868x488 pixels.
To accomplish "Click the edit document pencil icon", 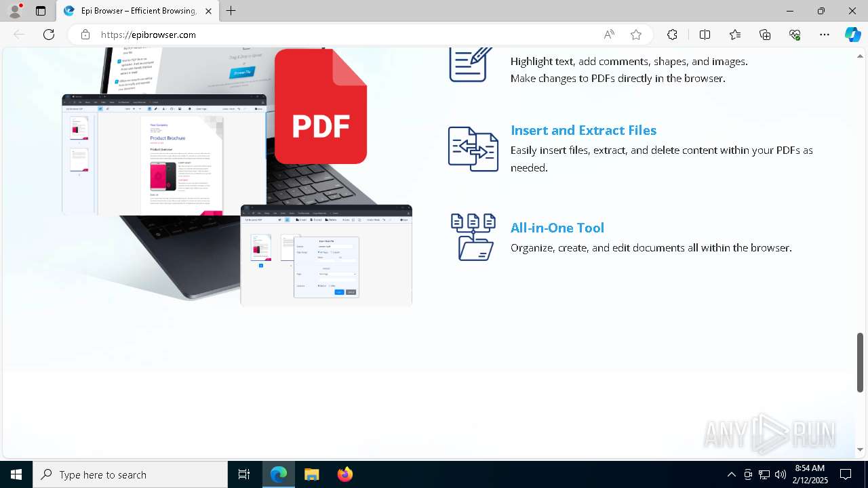I will [471, 65].
